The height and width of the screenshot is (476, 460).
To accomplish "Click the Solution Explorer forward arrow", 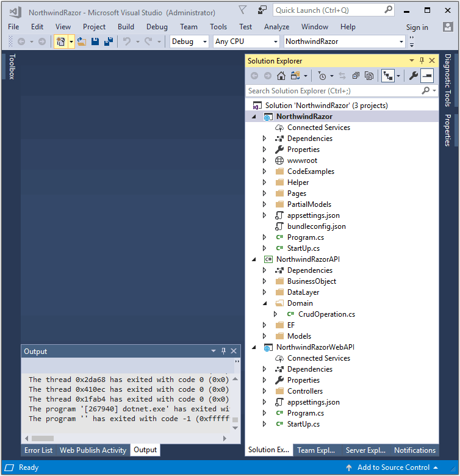I will pyautogui.click(x=268, y=76).
